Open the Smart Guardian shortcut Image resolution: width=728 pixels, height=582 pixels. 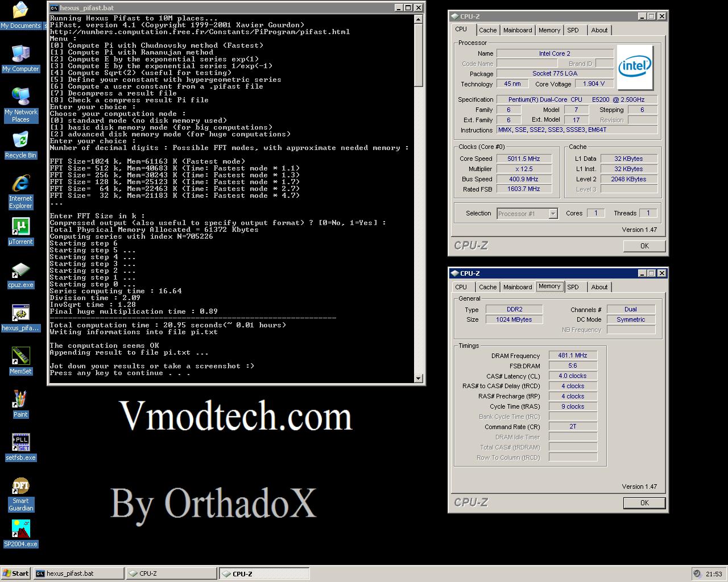(20, 494)
